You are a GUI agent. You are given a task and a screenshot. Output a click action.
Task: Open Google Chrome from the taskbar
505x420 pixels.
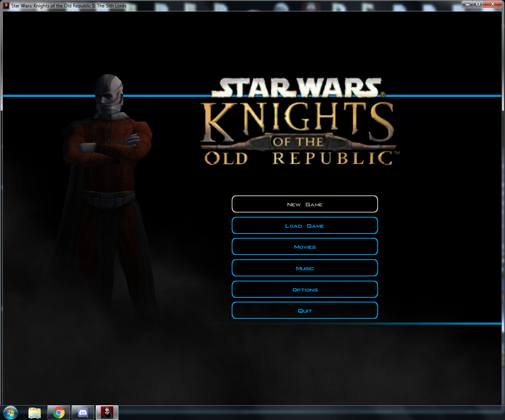[x=59, y=413]
